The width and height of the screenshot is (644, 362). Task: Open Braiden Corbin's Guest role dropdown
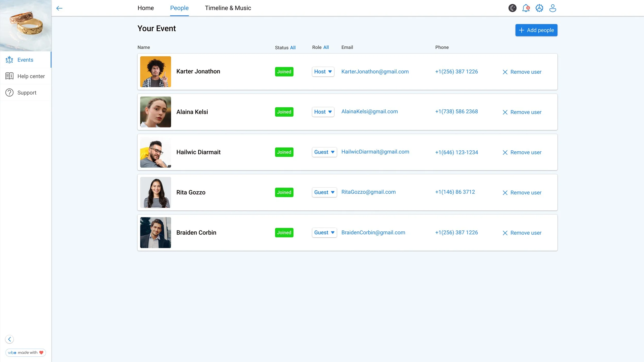pos(324,232)
